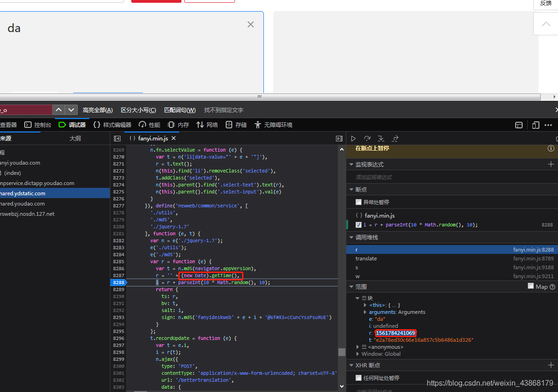Select (index) in the sources tree
Image resolution: width=558 pixels, height=392 pixels.
coord(55,173)
